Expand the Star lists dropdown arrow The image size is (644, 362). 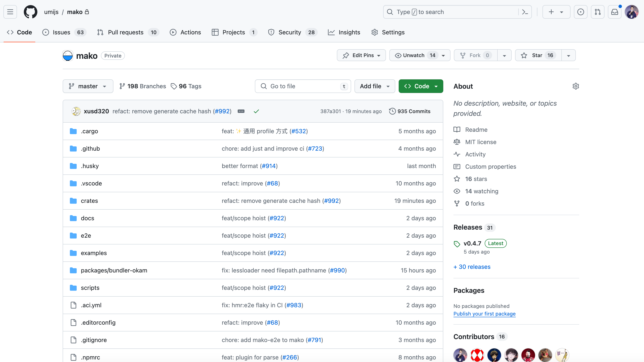tap(569, 55)
